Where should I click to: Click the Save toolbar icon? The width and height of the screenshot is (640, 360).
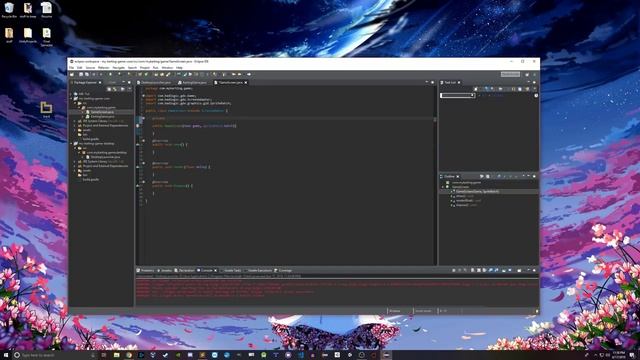pos(81,74)
